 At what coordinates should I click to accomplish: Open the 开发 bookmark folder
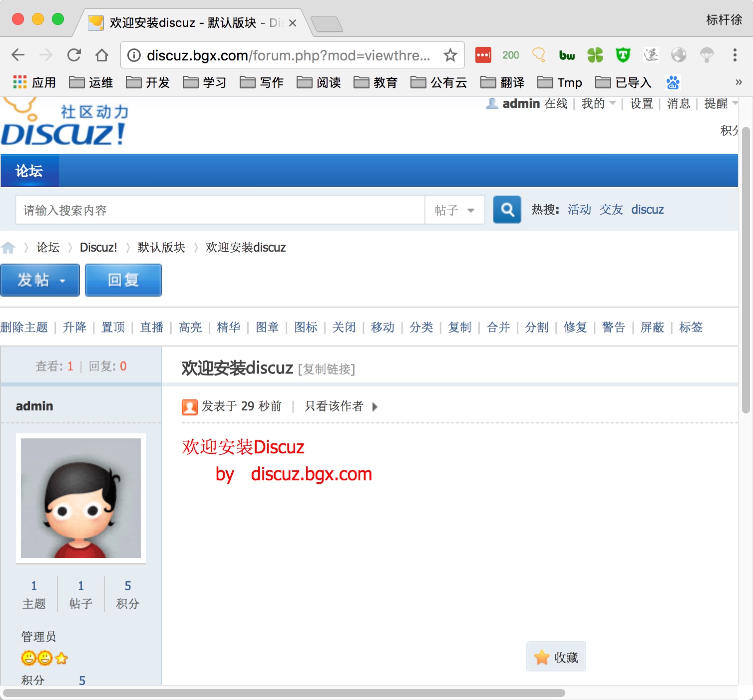coord(148,82)
